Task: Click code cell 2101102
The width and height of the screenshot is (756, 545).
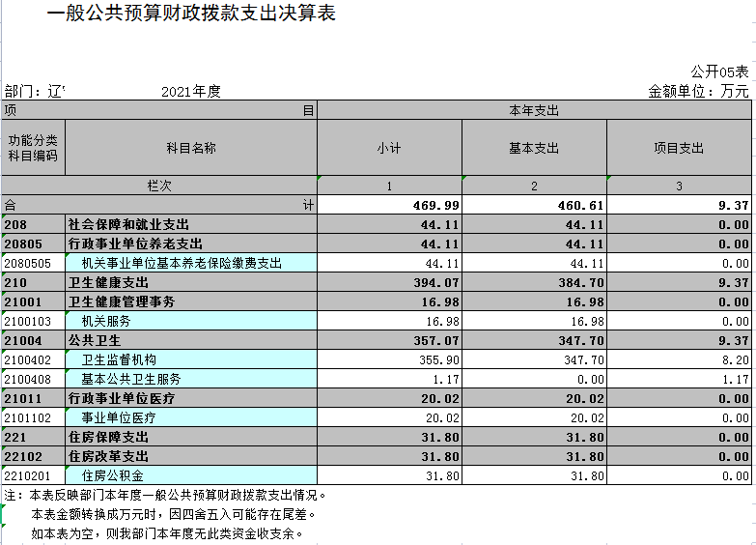Action: [x=33, y=417]
